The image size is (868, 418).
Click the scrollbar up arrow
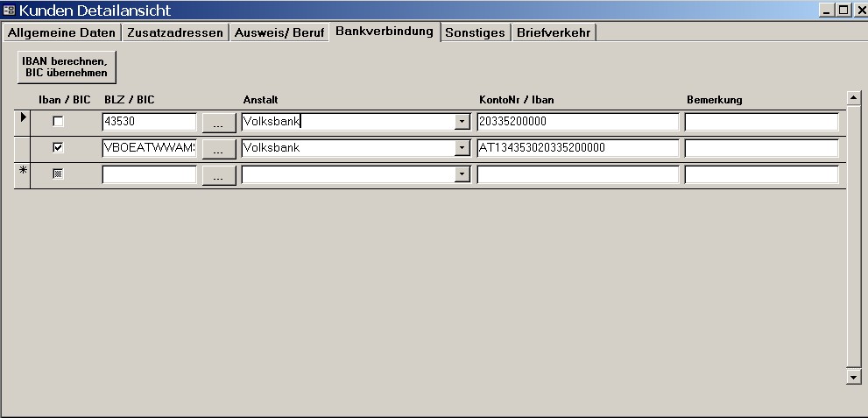click(x=854, y=97)
